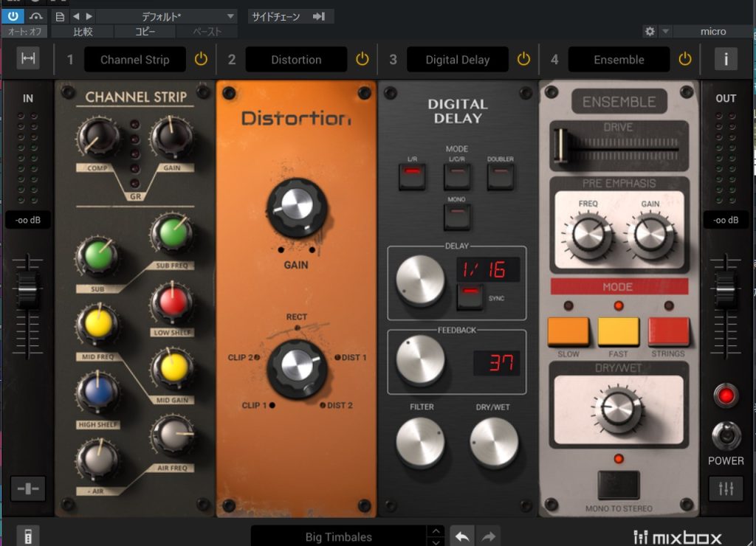Open the デフォルト preset dropdown
This screenshot has width=756, height=546.
tap(166, 16)
